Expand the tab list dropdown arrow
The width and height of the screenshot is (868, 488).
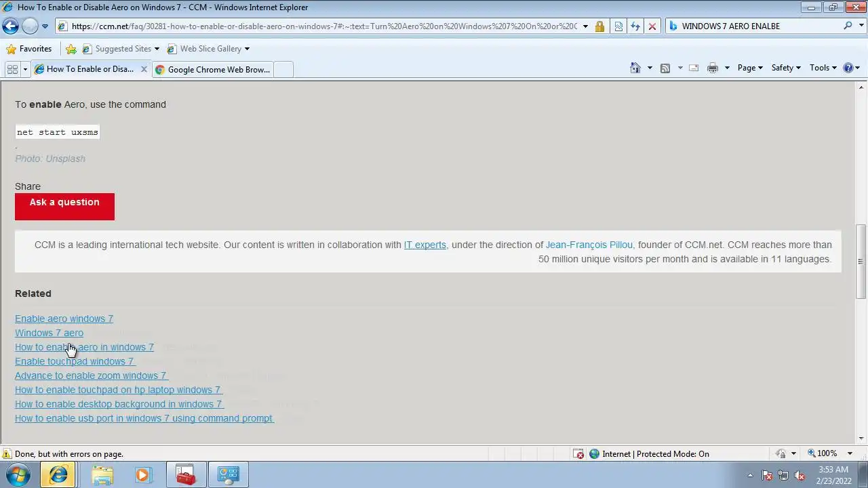(25, 69)
